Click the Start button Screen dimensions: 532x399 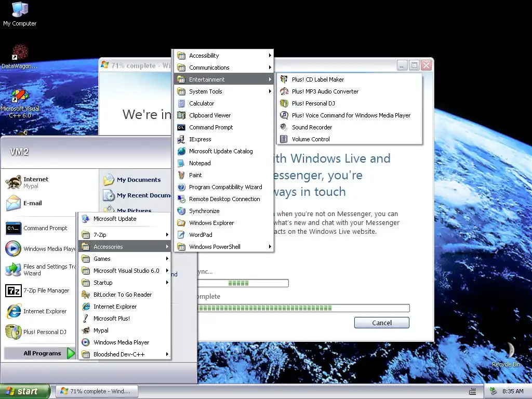(x=25, y=391)
